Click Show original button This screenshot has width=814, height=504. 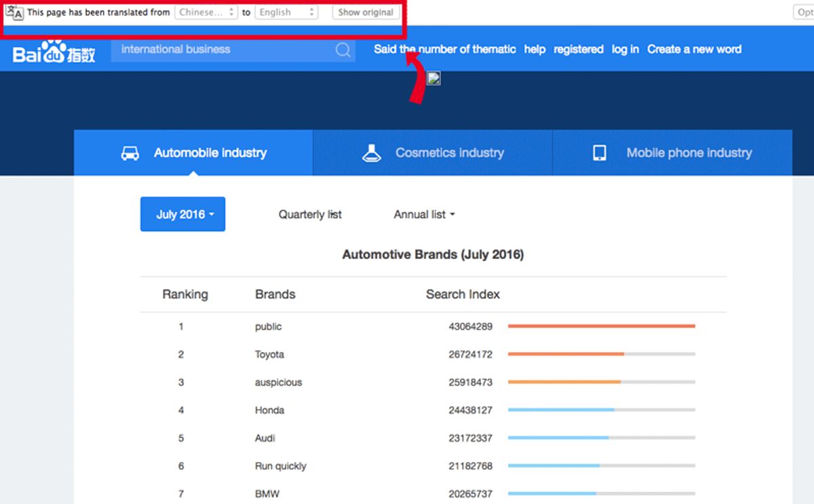point(366,12)
